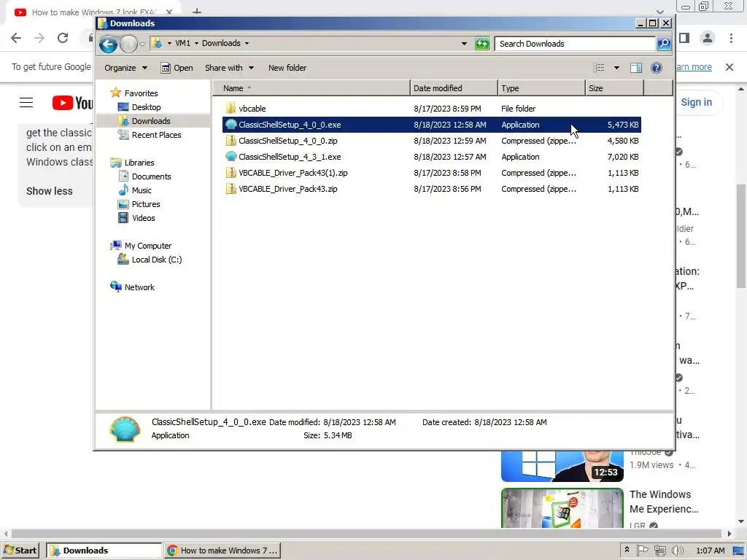Open the Organize menu
The width and height of the screenshot is (747, 560).
[x=125, y=68]
